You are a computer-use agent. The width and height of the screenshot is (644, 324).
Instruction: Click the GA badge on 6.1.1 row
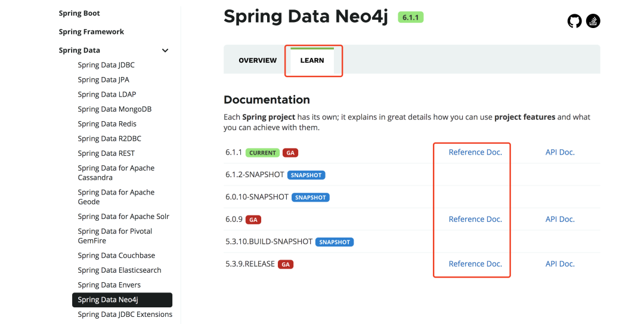[x=290, y=153]
